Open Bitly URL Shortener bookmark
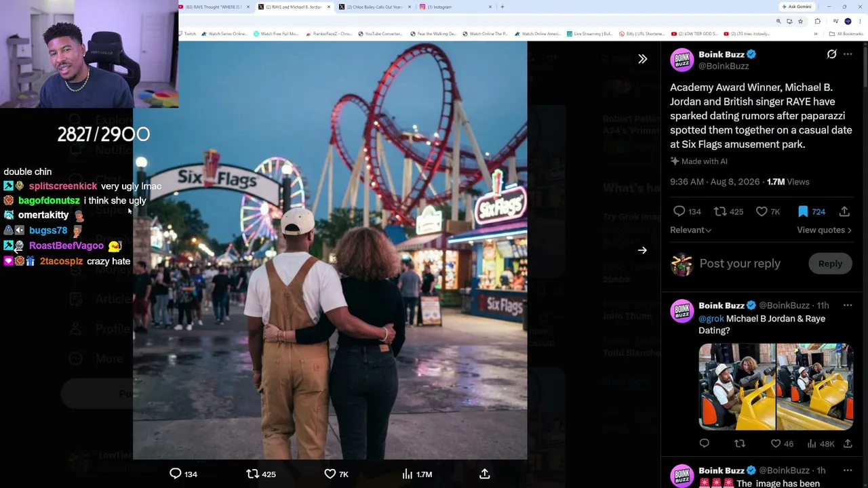Screen dimensions: 868x488 pyautogui.click(x=641, y=34)
